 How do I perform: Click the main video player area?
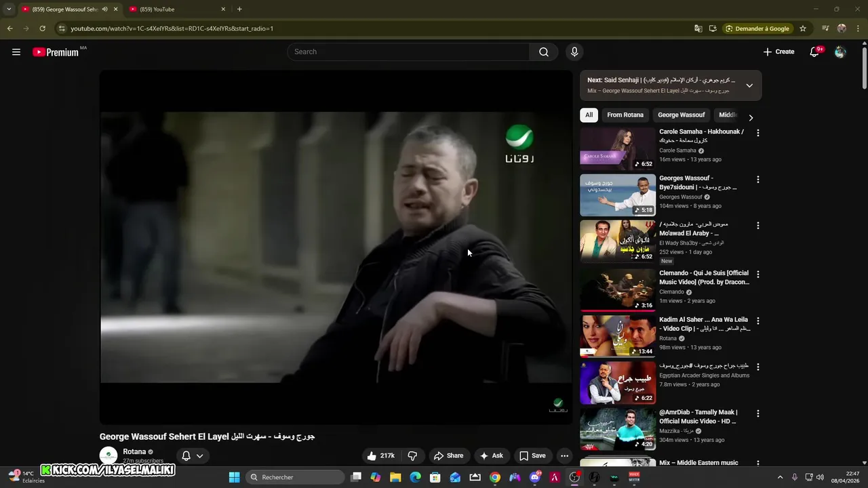(x=336, y=247)
